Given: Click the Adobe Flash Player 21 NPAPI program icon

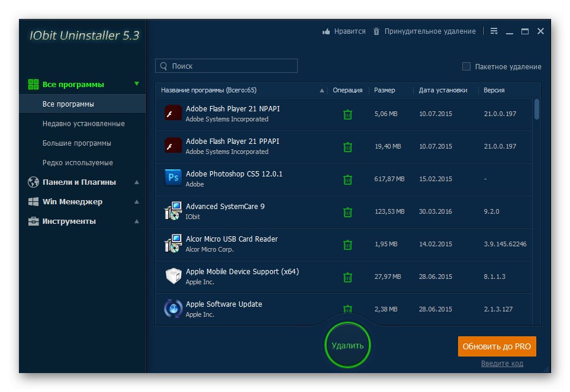Looking at the screenshot, I should click(173, 113).
